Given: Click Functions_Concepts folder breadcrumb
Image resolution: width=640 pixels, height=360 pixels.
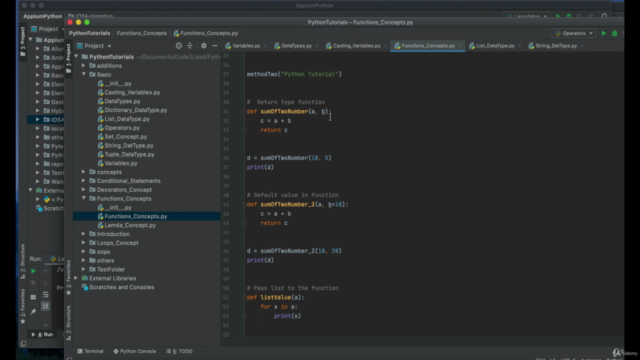Looking at the screenshot, I should click(142, 33).
